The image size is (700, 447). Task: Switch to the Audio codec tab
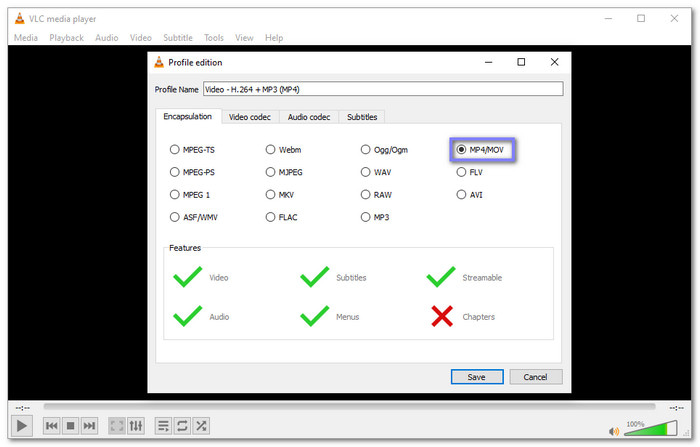309,117
